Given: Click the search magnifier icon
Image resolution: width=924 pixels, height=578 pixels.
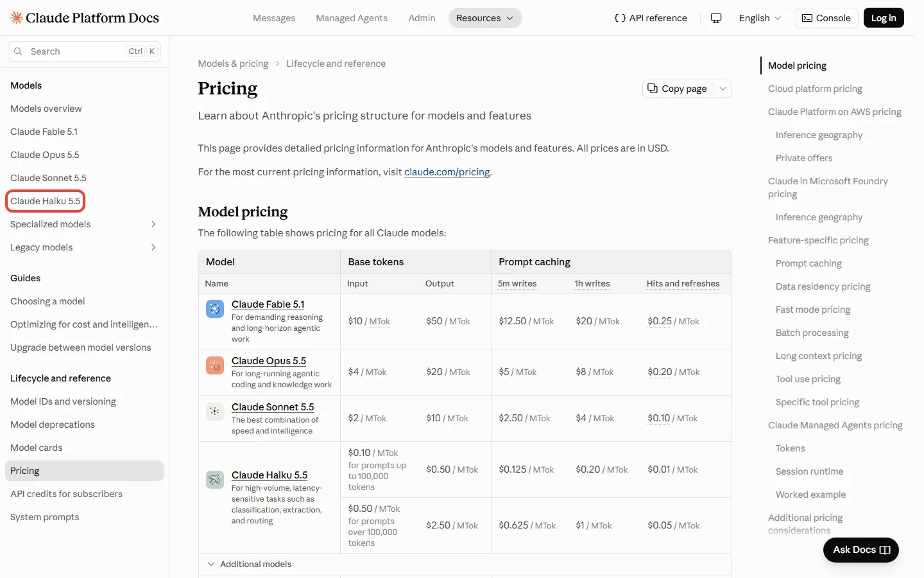Looking at the screenshot, I should pyautogui.click(x=18, y=51).
